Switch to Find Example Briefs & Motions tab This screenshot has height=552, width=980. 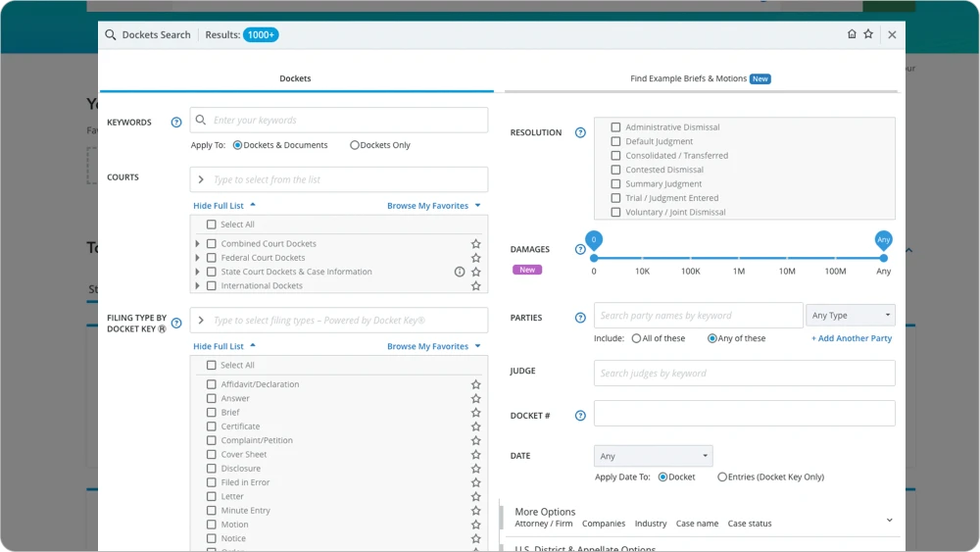coord(700,78)
